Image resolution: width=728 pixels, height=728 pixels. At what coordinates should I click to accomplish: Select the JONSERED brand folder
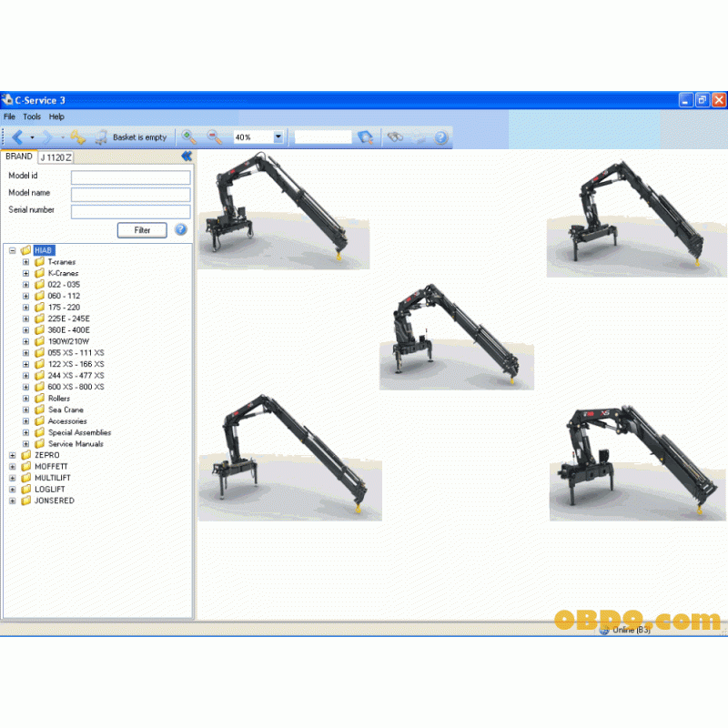click(x=55, y=501)
